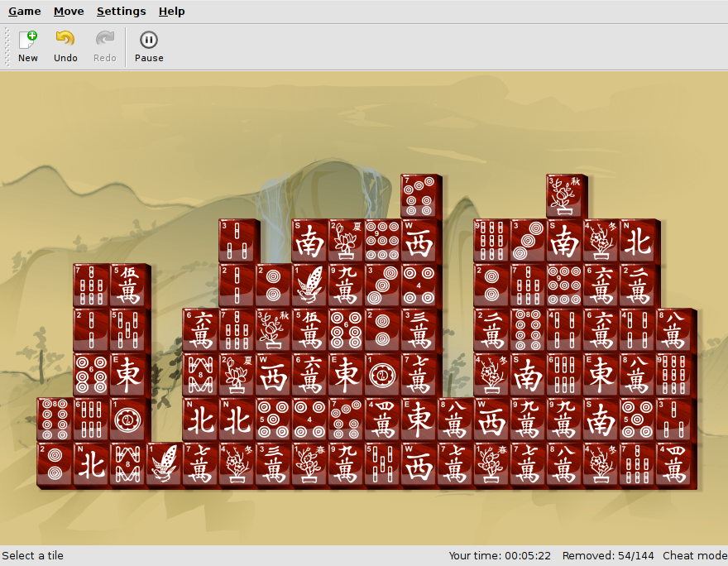Select the 2 circles tile in bottom-left corner
The height and width of the screenshot is (566, 728).
click(55, 464)
